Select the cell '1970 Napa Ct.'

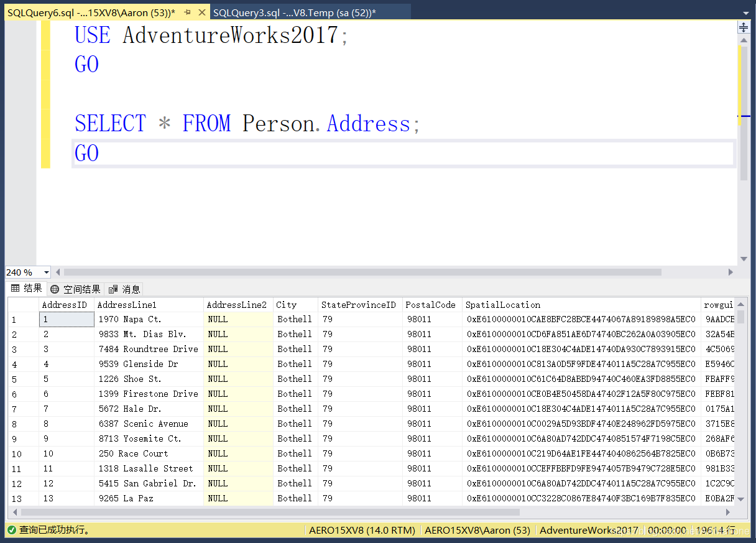[149, 319]
